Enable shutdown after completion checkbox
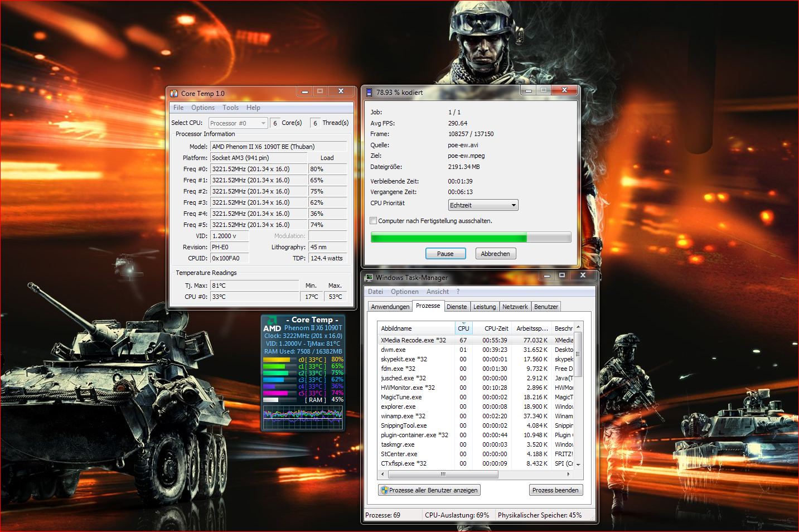 pyautogui.click(x=374, y=221)
